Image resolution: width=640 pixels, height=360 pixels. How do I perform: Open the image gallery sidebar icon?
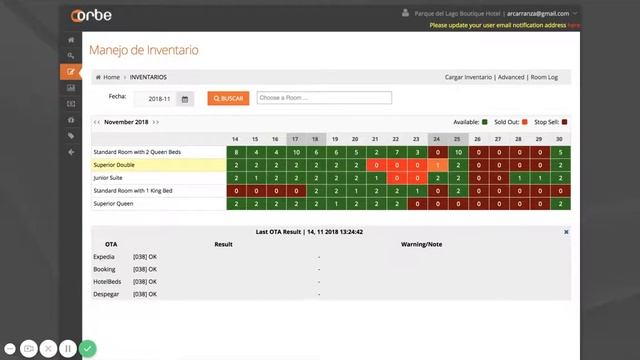coord(71,88)
